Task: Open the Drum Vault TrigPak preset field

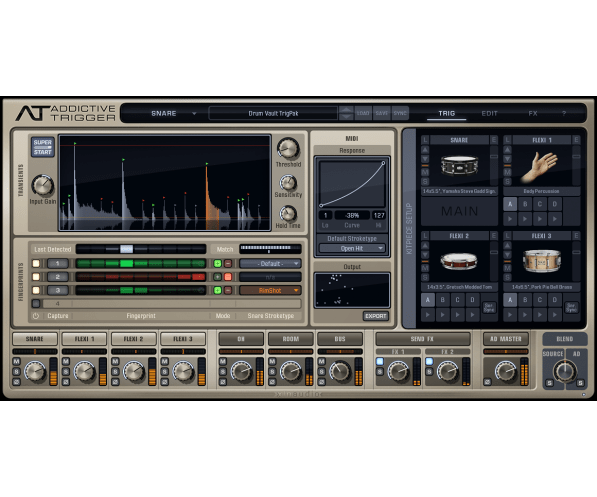Action: coord(273,113)
